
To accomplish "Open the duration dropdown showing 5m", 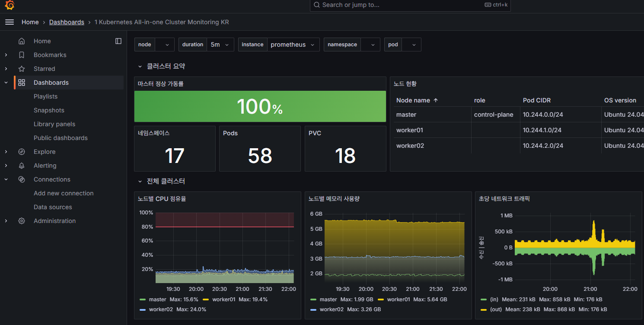I will pyautogui.click(x=220, y=44).
